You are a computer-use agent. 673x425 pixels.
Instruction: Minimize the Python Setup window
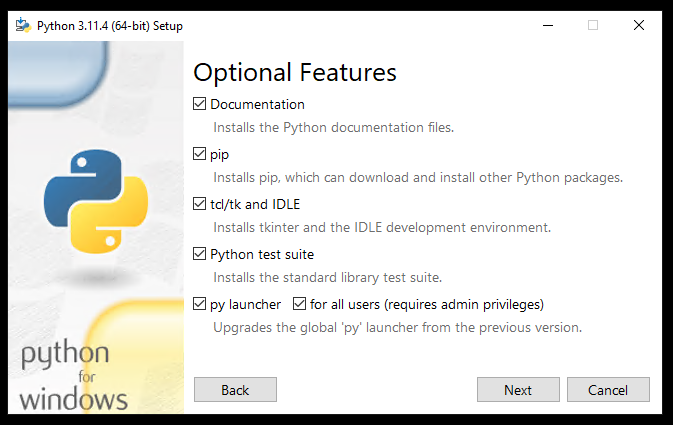(546, 26)
